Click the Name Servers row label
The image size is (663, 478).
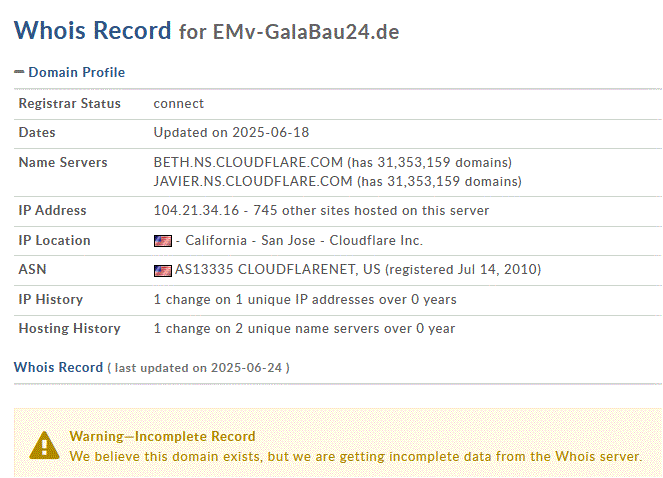[63, 162]
